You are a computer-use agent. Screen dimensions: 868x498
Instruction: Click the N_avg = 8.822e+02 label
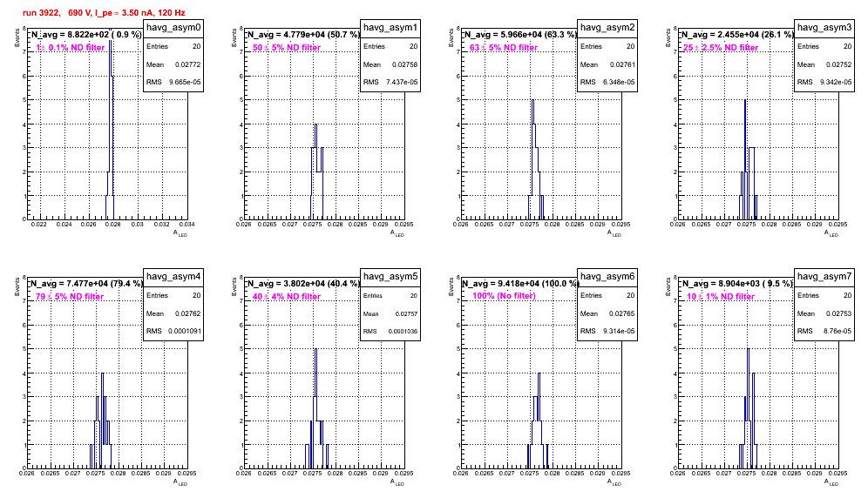(x=86, y=35)
